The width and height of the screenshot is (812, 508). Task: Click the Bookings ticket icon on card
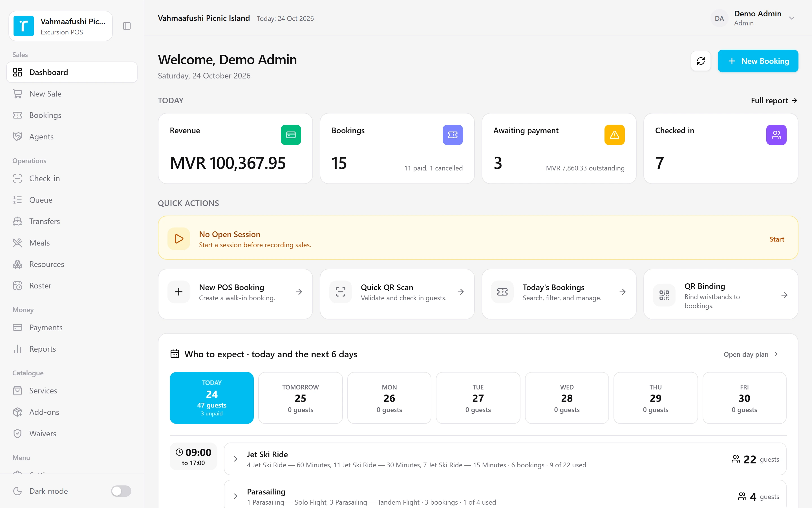[452, 135]
